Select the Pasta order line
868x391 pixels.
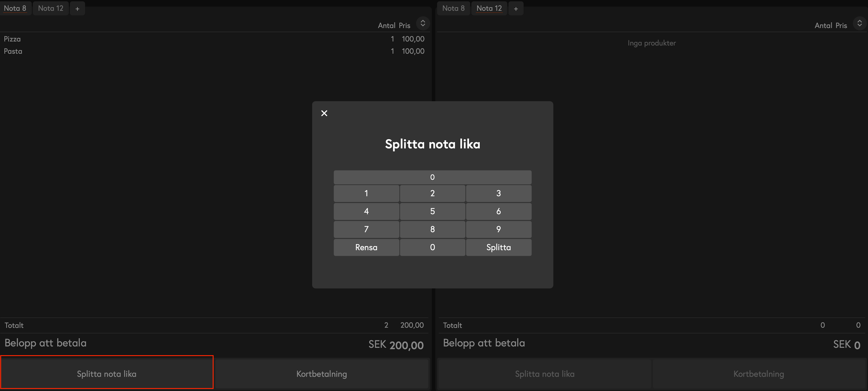[x=214, y=51]
